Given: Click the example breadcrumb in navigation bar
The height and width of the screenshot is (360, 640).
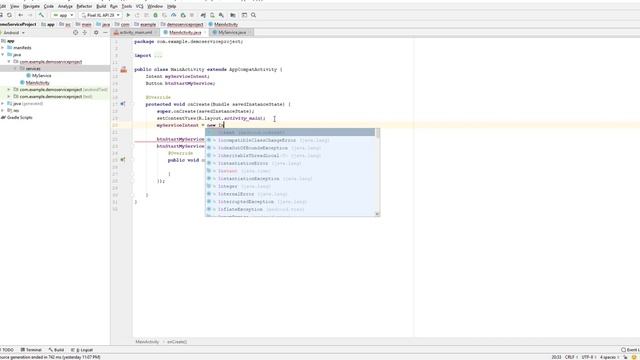Looking at the screenshot, I should tap(145, 24).
